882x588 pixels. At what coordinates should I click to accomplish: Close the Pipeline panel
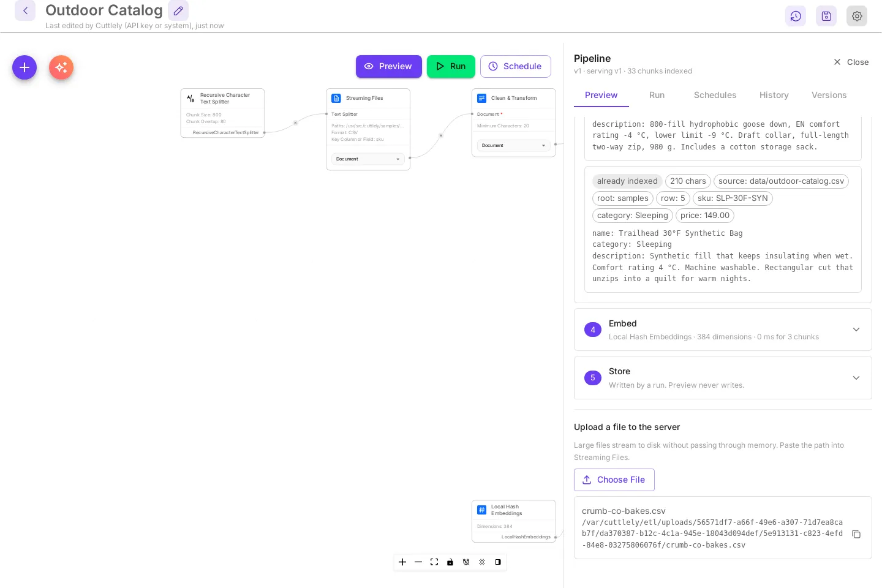[x=851, y=62]
